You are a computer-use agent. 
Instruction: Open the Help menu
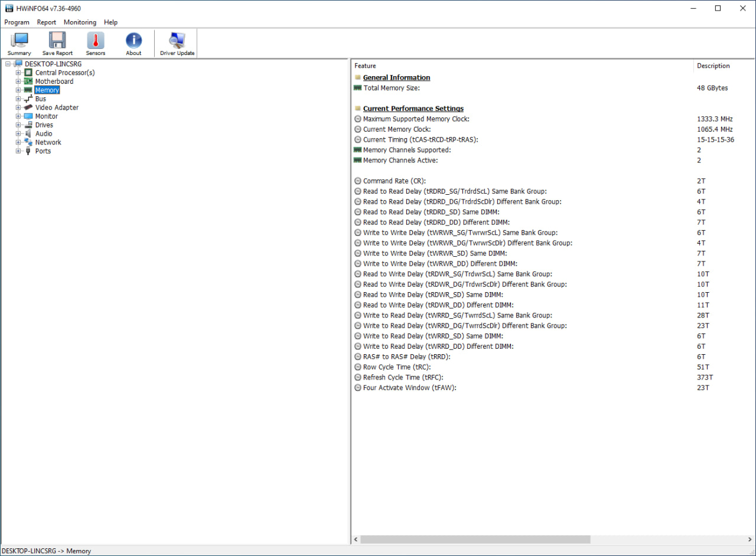tap(111, 22)
